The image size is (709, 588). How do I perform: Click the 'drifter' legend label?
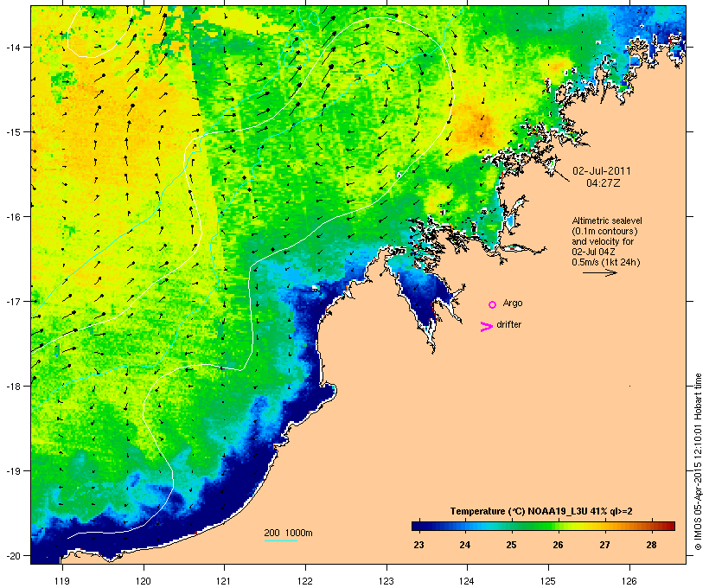[508, 324]
